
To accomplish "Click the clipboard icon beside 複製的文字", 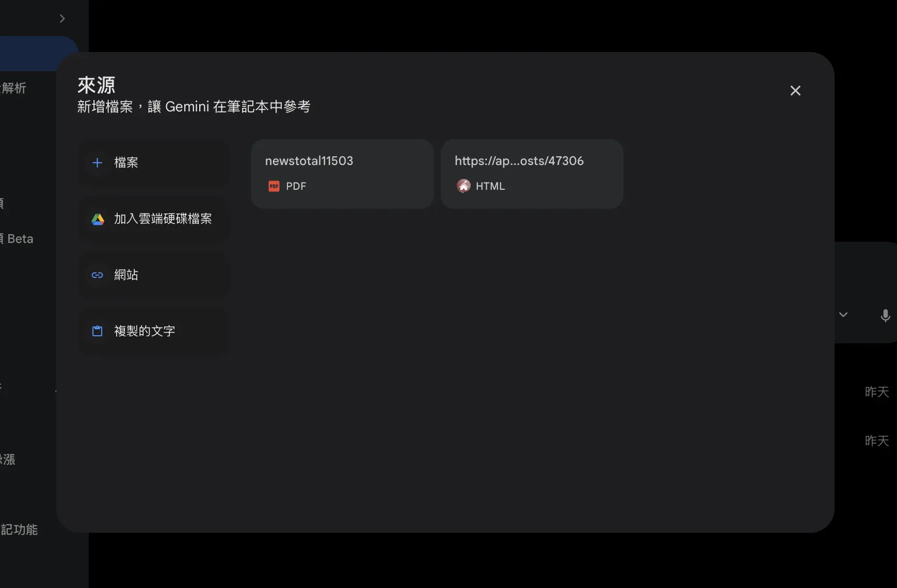I will (x=97, y=331).
